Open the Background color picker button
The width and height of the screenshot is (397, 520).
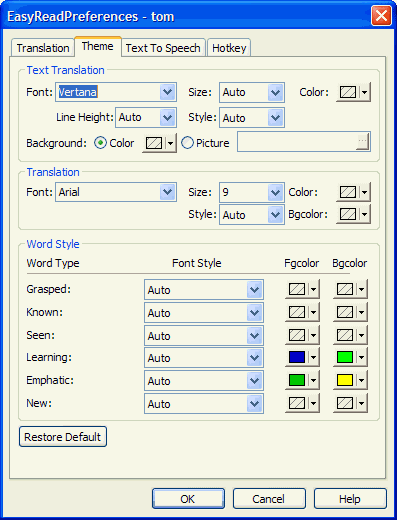coord(159,143)
